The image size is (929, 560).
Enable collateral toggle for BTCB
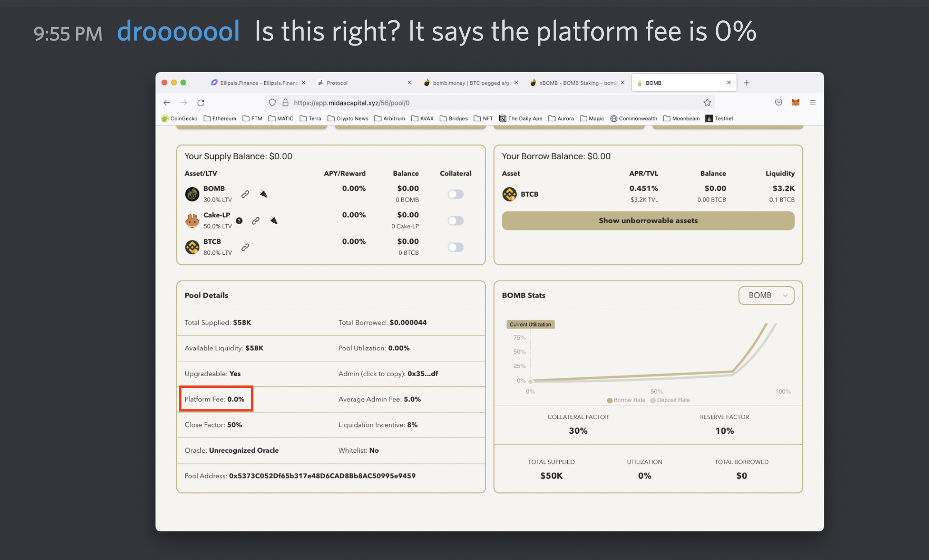[455, 247]
